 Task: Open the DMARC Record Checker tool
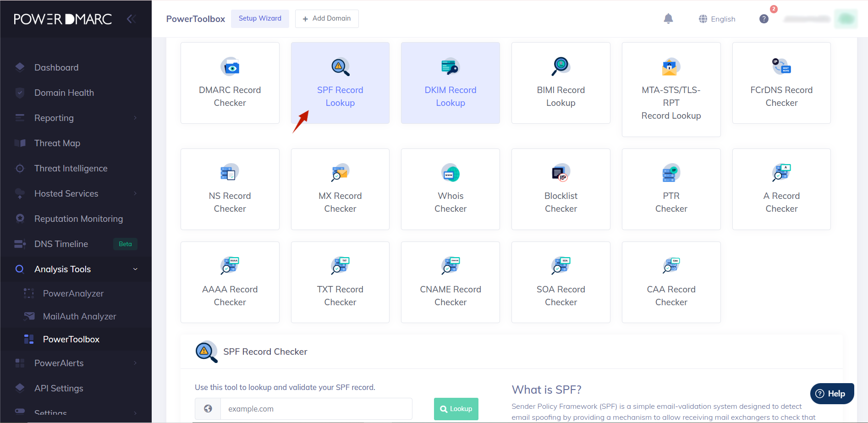point(230,83)
